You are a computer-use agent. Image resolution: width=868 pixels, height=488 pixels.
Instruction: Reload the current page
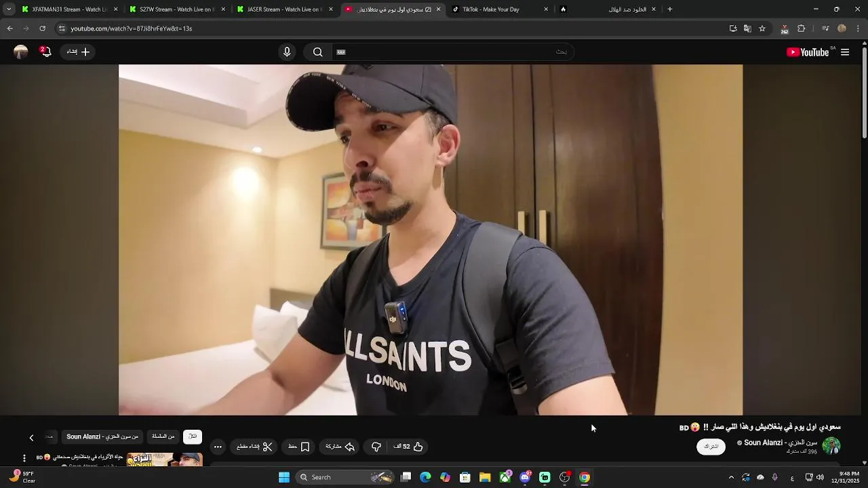(42, 28)
